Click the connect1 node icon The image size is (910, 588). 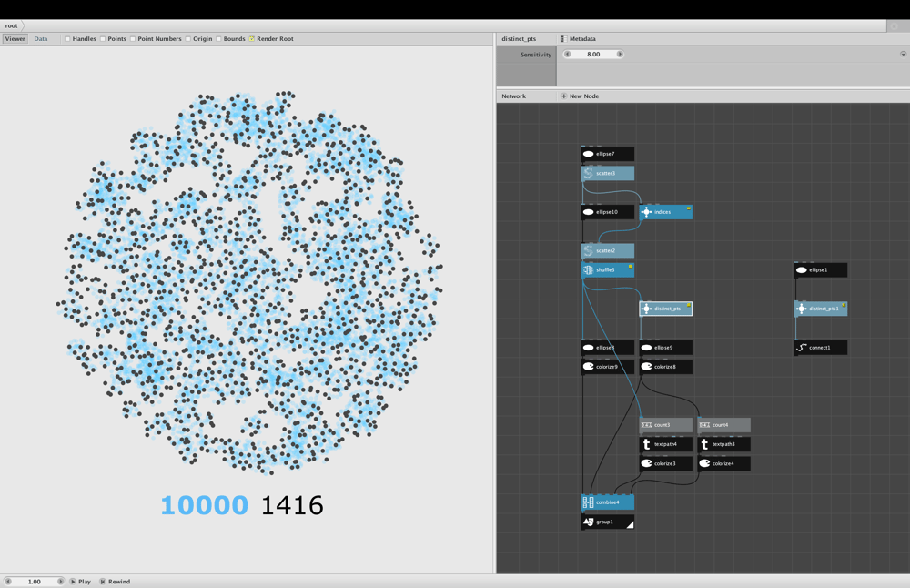click(801, 348)
